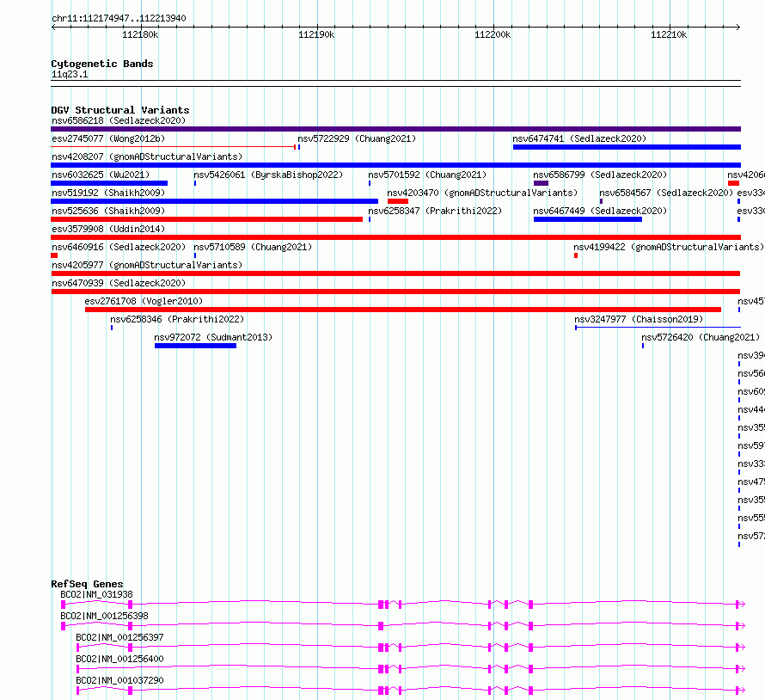This screenshot has width=765, height=700.
Task: Click BCO2|NM_001037290 transcript label
Action: click(x=120, y=680)
